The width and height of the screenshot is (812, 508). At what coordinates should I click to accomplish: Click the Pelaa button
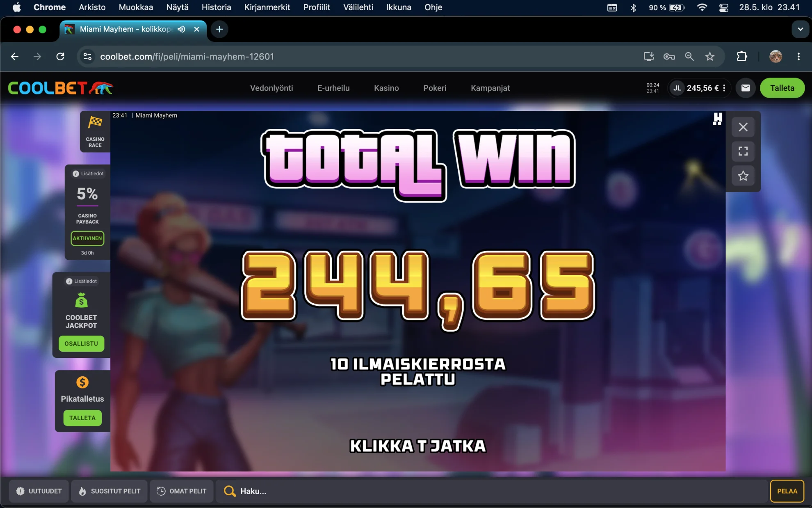pos(787,491)
